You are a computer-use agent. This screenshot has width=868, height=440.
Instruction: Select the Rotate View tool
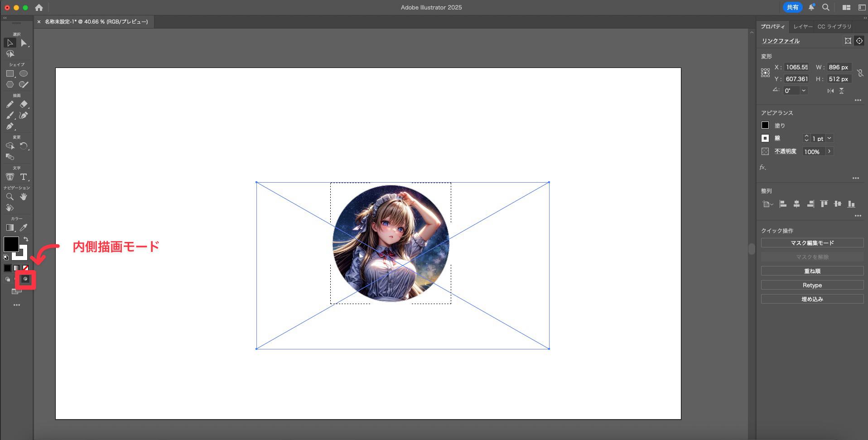tap(10, 208)
